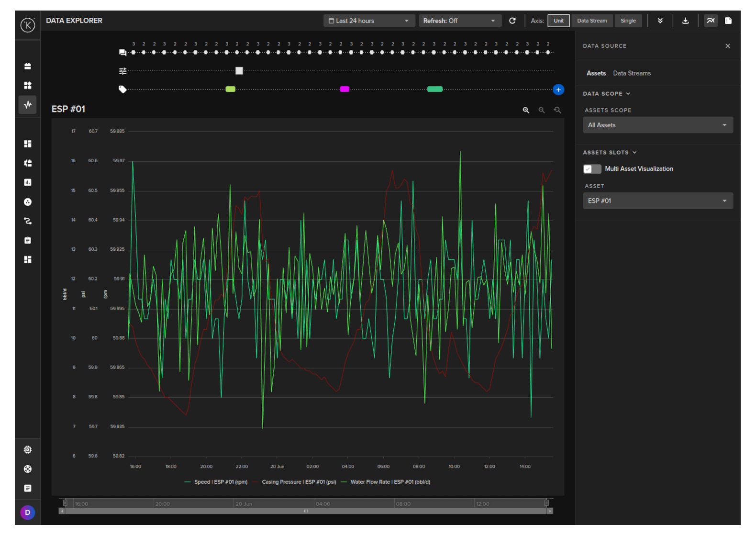Click the double chevron collapse icon

click(x=660, y=21)
